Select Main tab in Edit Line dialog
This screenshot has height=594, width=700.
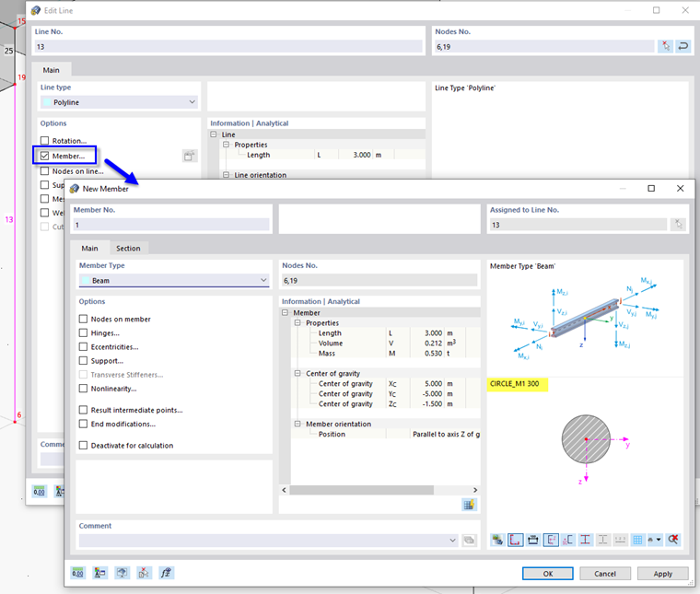(51, 70)
